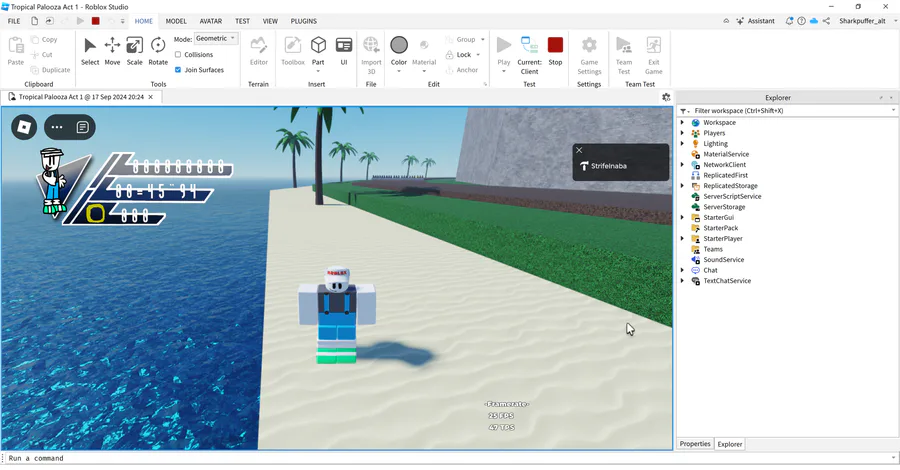Click the Run a command bar
The height and width of the screenshot is (470, 900).
pyautogui.click(x=448, y=458)
